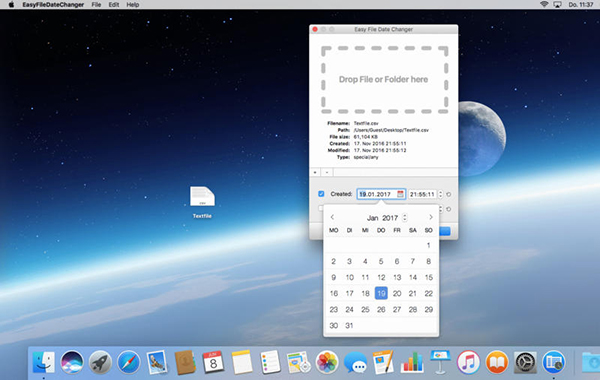Open calendar icon in Created date field
Screen dimensions: 600x380
[400, 194]
